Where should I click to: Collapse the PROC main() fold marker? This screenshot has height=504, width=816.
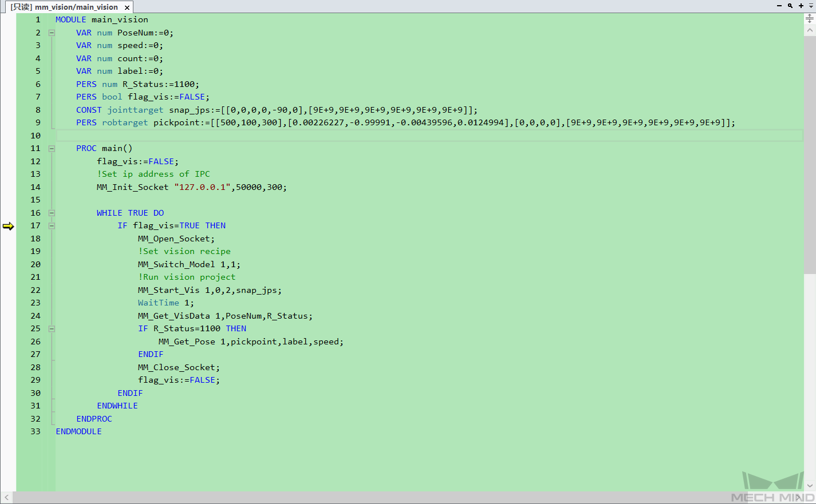pyautogui.click(x=52, y=148)
